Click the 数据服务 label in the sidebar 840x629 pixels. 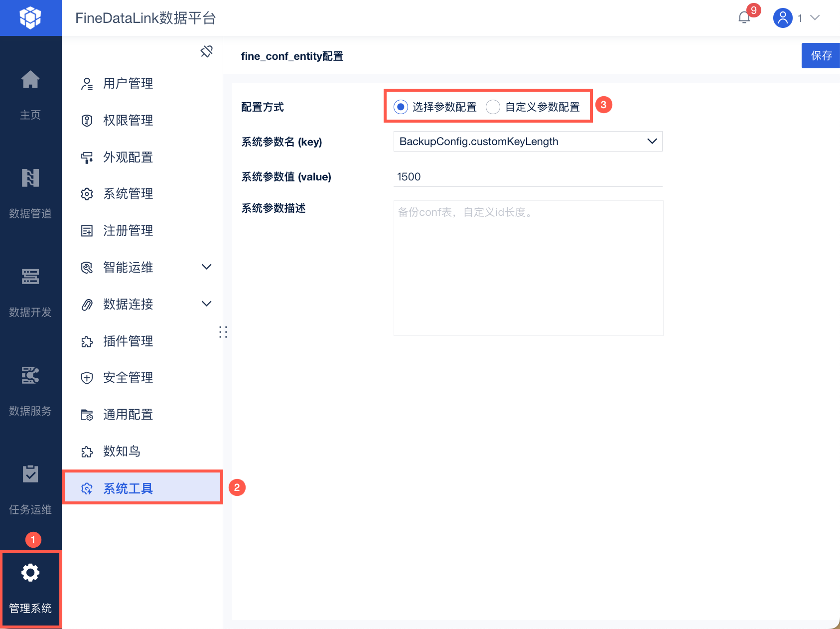point(30,411)
